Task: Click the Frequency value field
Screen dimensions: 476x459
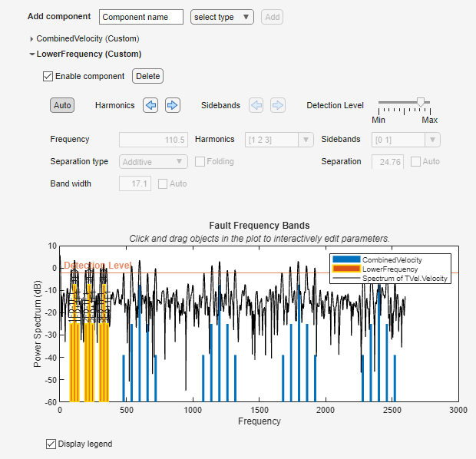Action: (x=153, y=140)
